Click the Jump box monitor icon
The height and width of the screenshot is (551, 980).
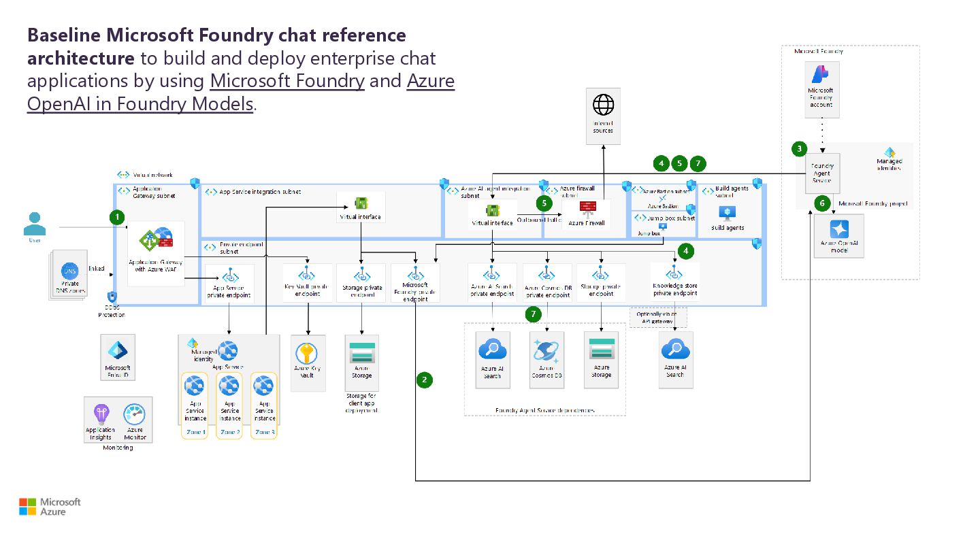click(662, 227)
